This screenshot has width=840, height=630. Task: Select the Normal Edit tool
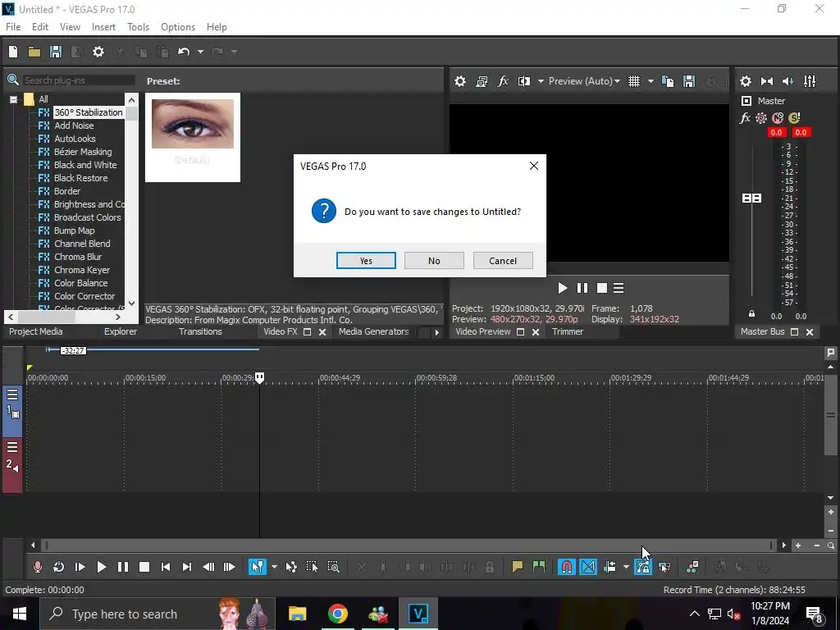[x=258, y=567]
